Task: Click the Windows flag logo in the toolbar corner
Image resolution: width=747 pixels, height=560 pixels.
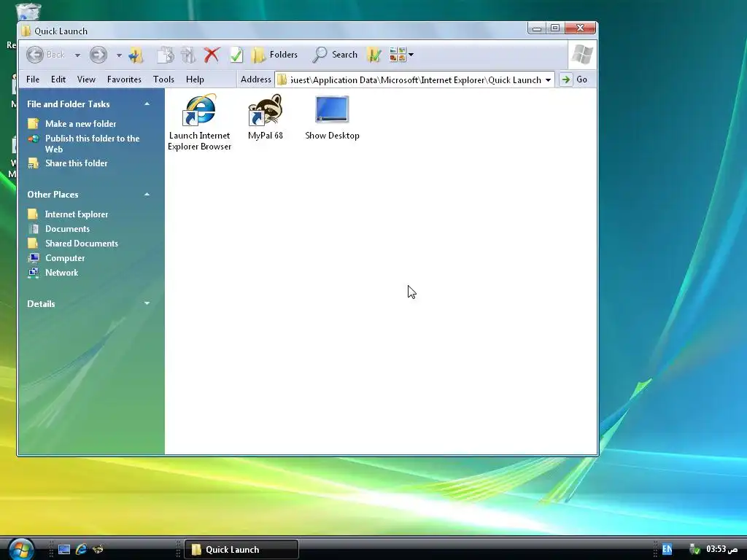Action: click(x=582, y=54)
